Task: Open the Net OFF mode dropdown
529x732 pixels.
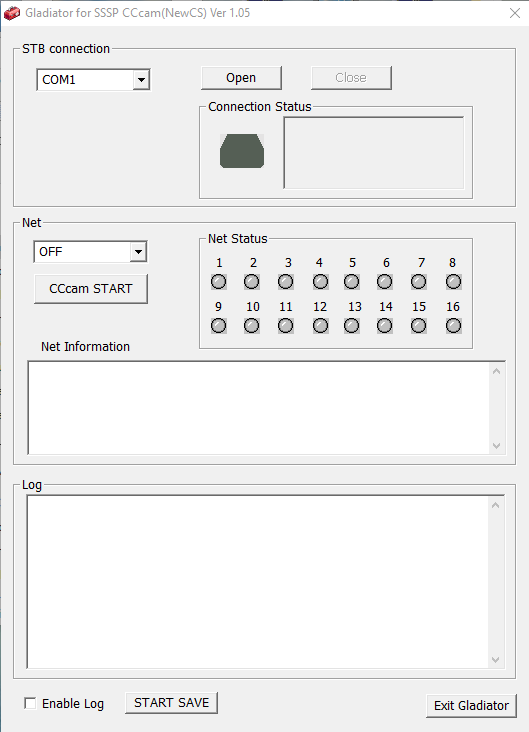Action: point(138,252)
